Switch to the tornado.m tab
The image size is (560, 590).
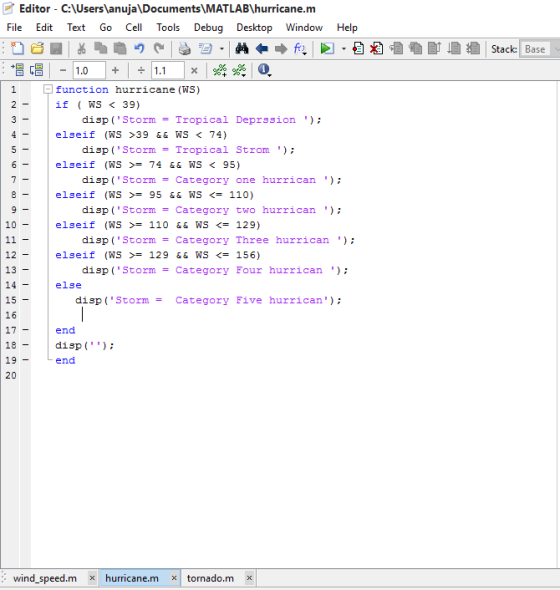coord(210,578)
